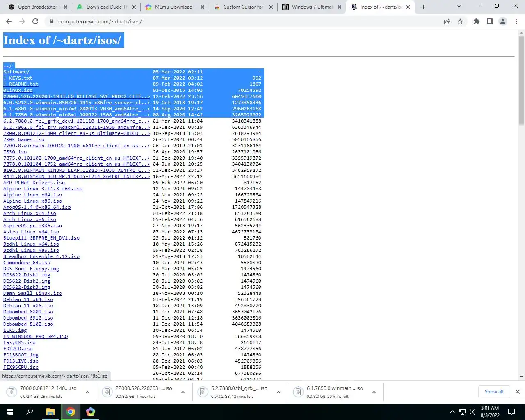
Task: Download DOS_Boot_Floppy.img
Action: [31, 269]
